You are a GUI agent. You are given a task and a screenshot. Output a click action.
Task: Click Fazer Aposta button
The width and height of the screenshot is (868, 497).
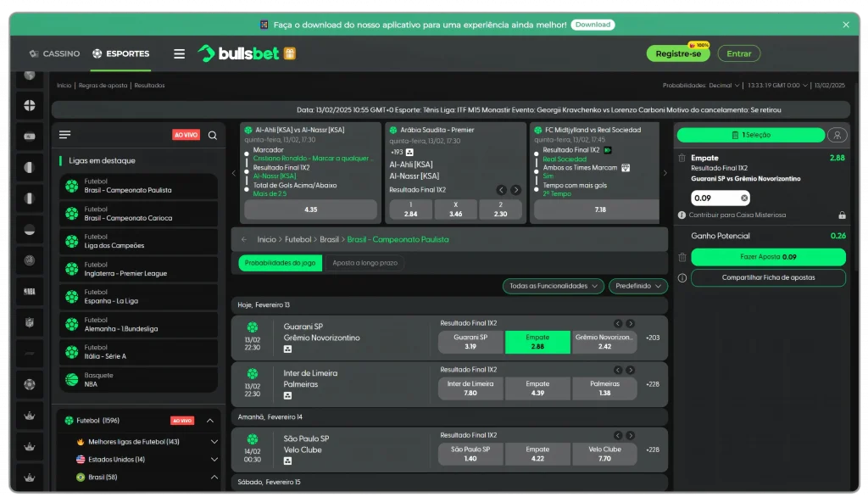pyautogui.click(x=768, y=257)
